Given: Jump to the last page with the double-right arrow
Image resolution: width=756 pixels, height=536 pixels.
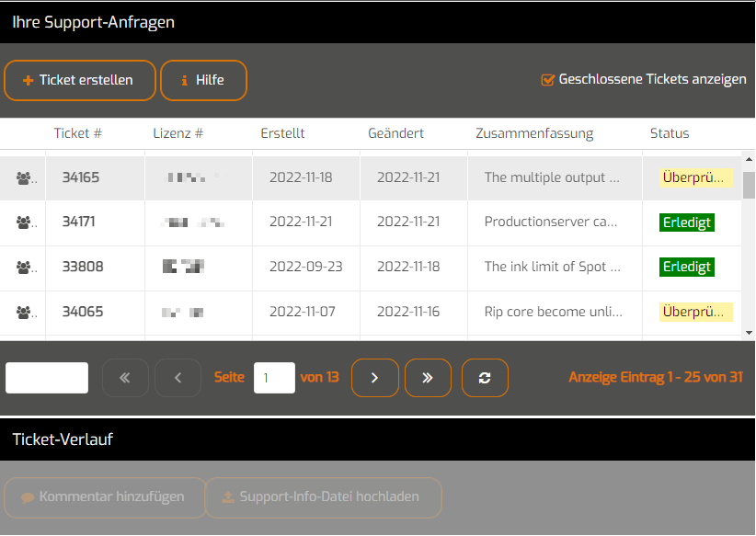Looking at the screenshot, I should tap(428, 377).
